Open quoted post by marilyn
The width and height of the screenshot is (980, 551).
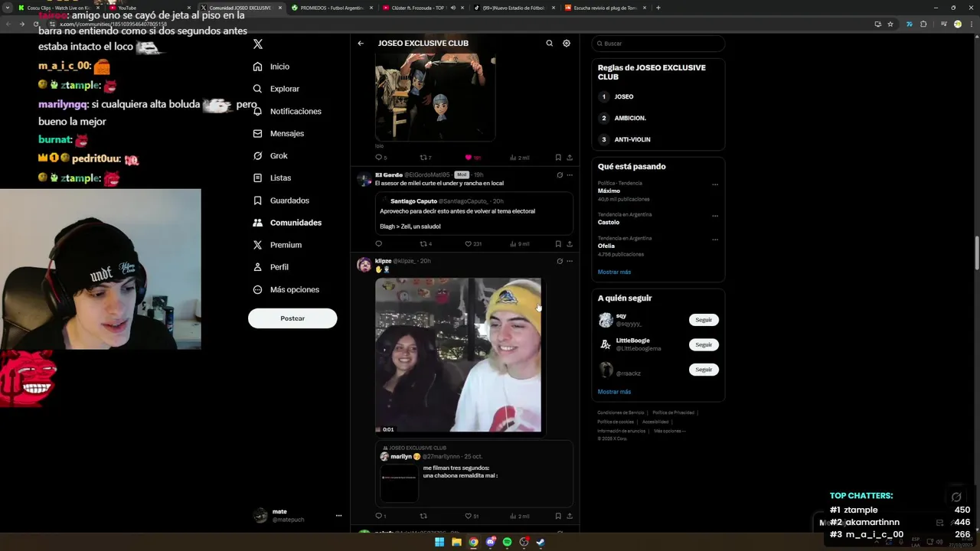[474, 473]
